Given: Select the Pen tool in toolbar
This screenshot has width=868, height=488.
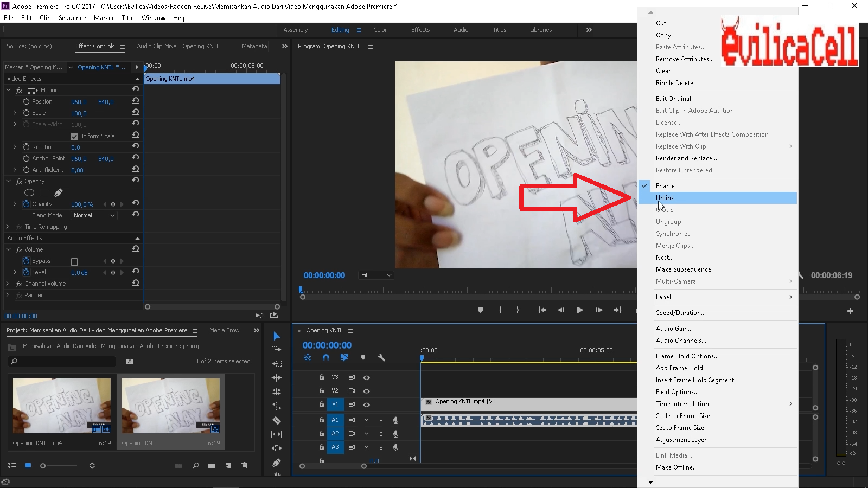Looking at the screenshot, I should pyautogui.click(x=277, y=463).
